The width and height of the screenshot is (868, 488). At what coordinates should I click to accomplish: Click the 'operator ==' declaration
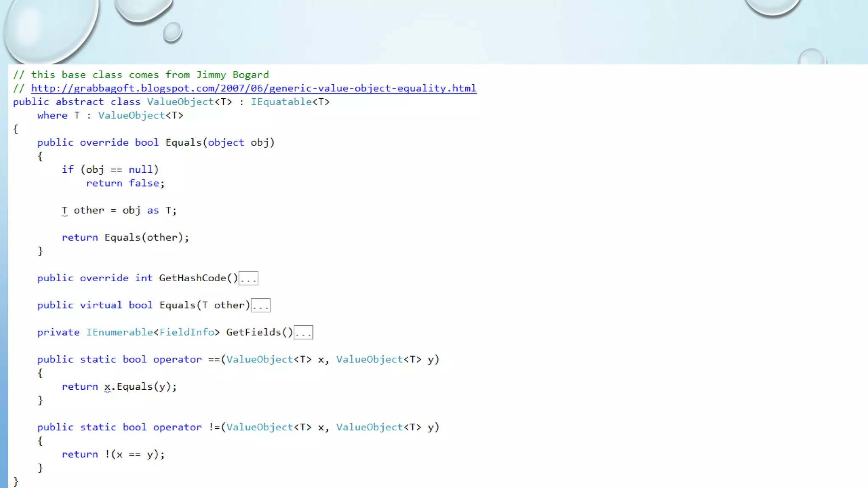point(186,360)
